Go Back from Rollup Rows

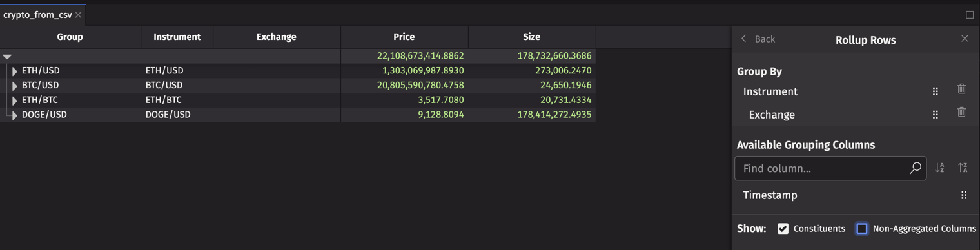click(x=758, y=39)
